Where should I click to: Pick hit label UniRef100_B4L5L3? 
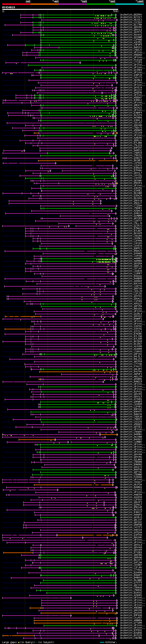point(131,356)
